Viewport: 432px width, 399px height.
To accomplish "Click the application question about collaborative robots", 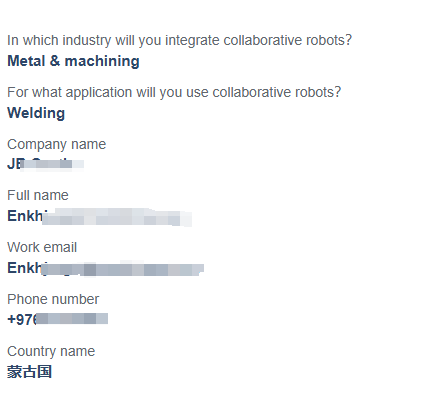I will pos(174,92).
